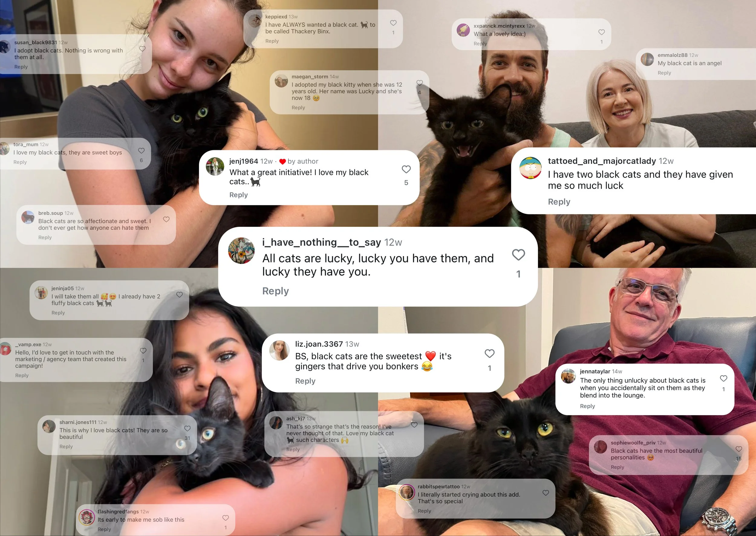Reply to _vamp.exe's comment
Screen dimensions: 756x536
tap(22, 375)
